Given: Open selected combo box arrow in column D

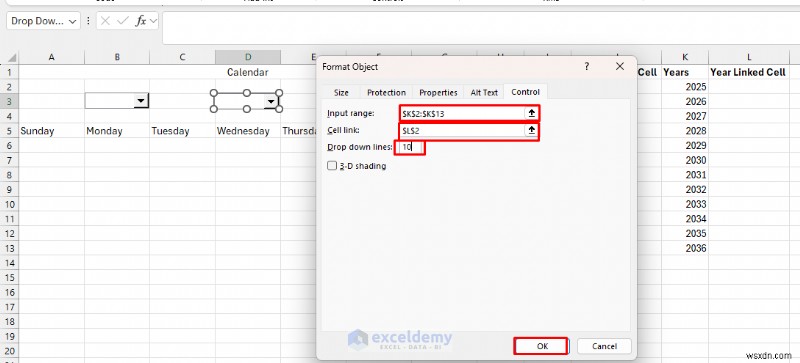Looking at the screenshot, I should [x=270, y=102].
